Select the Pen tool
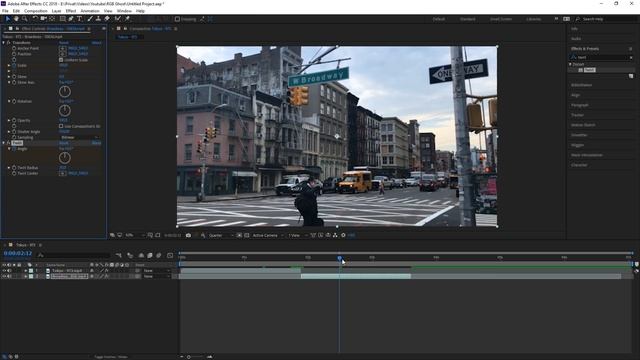 point(71,19)
